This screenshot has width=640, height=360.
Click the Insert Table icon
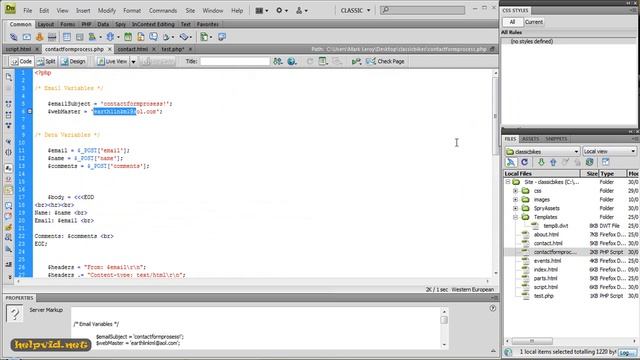pyautogui.click(x=67, y=37)
